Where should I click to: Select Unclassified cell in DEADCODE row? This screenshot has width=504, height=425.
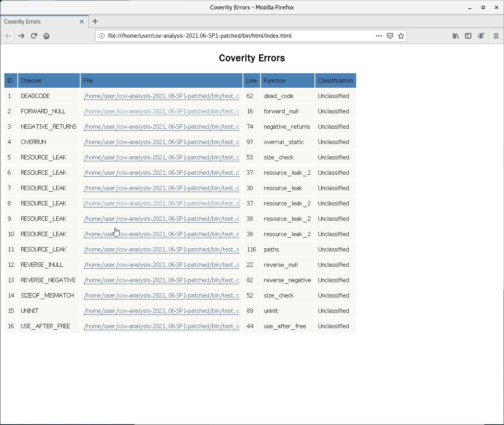336,96
